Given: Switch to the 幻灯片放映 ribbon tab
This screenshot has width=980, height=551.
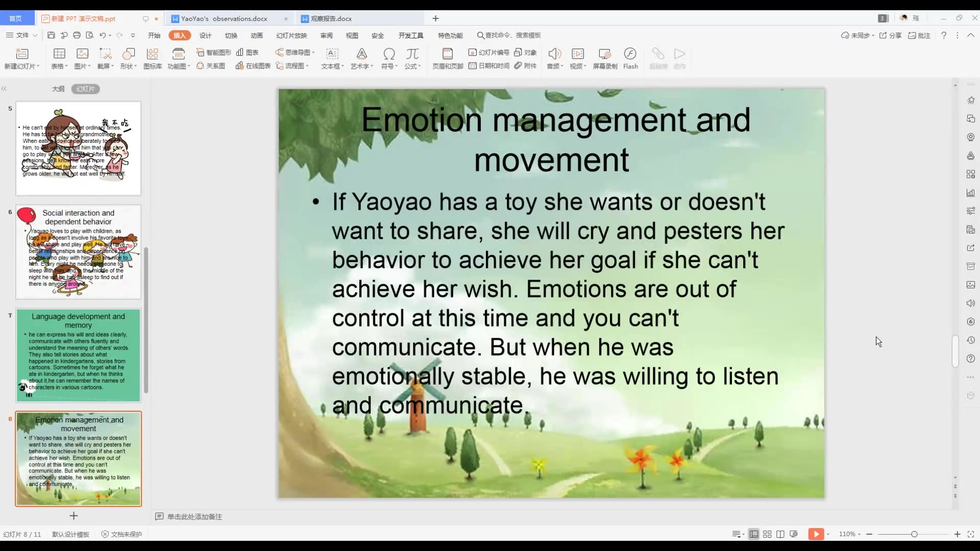Looking at the screenshot, I should [x=291, y=35].
